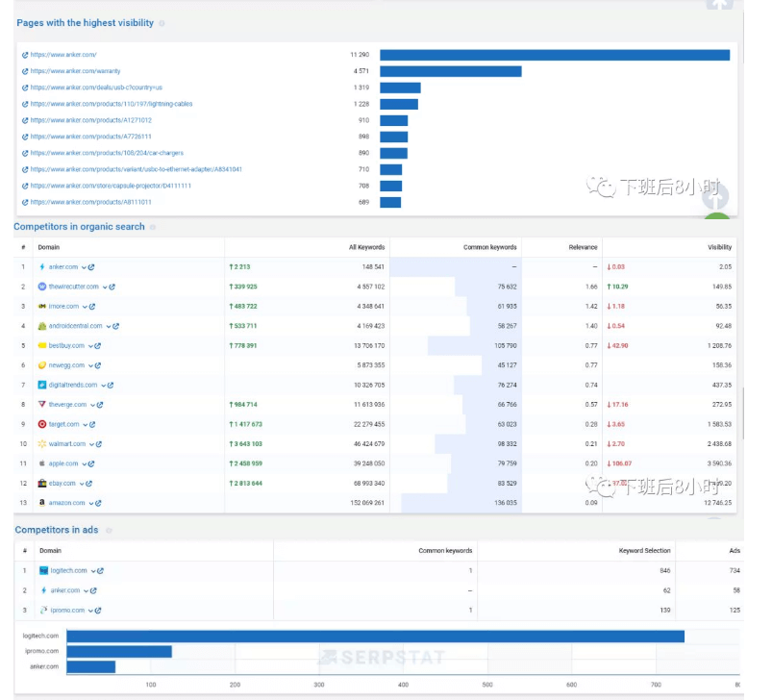
Task: Click external link icon beside anker.com/warranty URL
Action: click(25, 71)
